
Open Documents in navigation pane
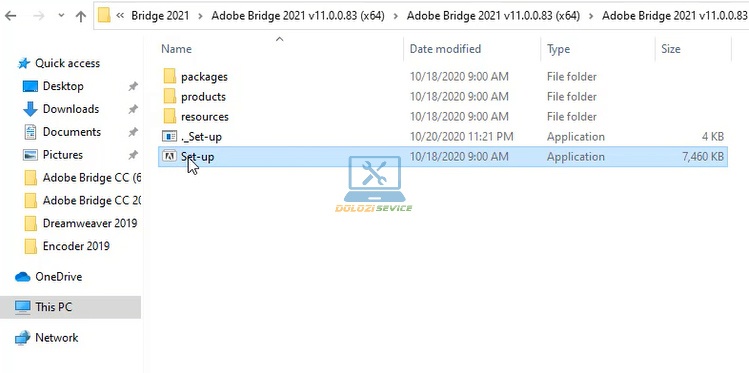pyautogui.click(x=72, y=132)
